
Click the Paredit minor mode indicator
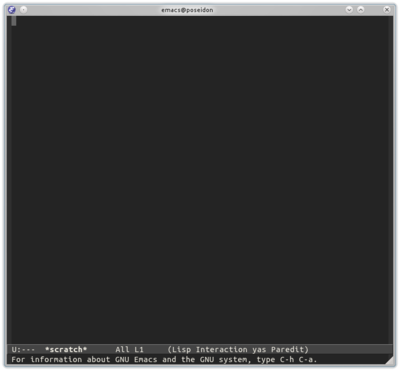coord(288,349)
